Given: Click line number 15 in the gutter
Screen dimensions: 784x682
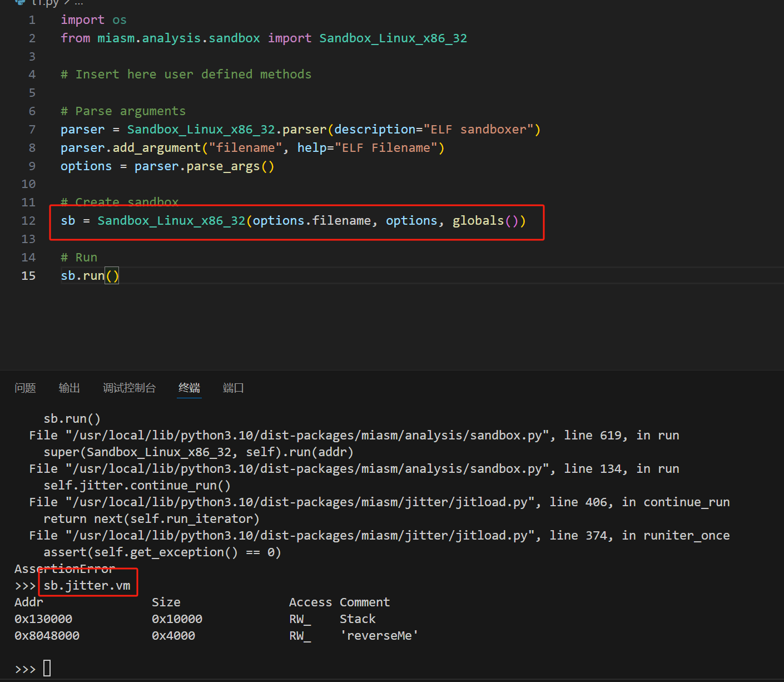Looking at the screenshot, I should tap(28, 276).
